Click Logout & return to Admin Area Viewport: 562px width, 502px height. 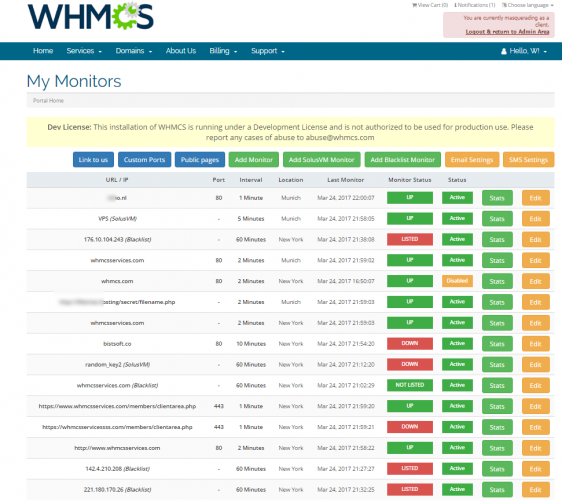507,32
